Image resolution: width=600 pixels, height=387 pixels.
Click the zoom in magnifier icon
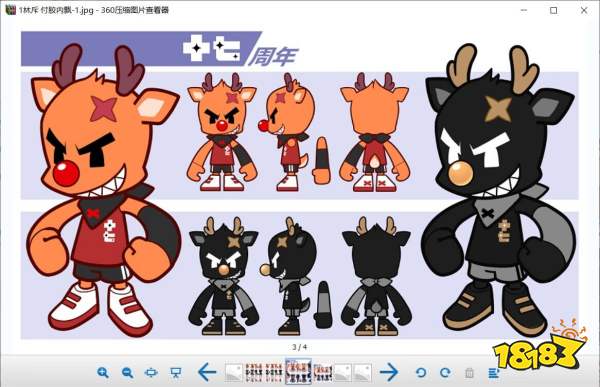(103, 372)
